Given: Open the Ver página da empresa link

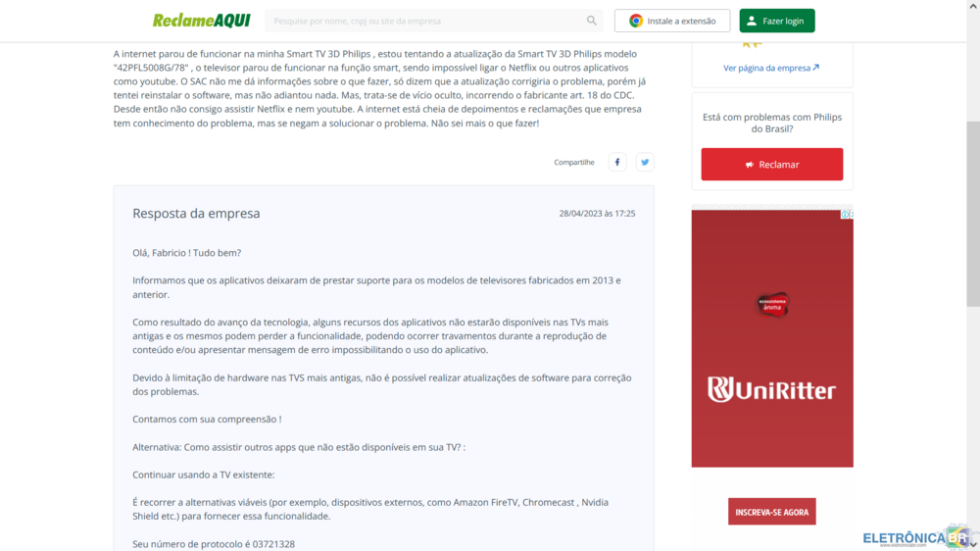Looking at the screenshot, I should [x=771, y=68].
